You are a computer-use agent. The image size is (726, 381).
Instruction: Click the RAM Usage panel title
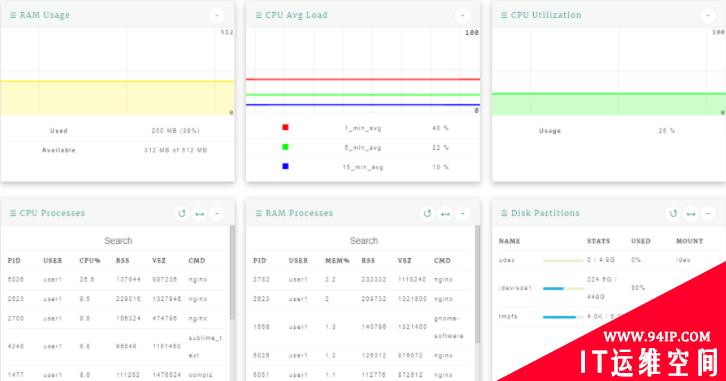(x=44, y=15)
